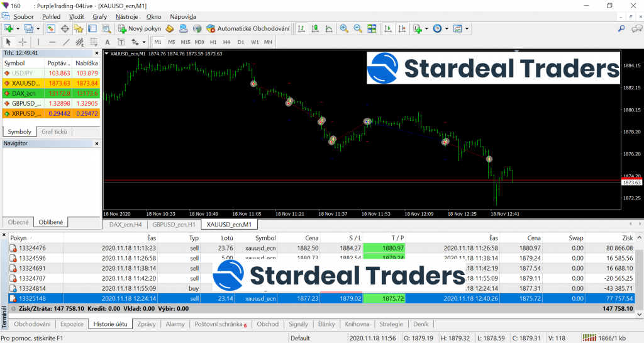Toggle the Navigator folder-star icon
The height and width of the screenshot is (343, 644).
[x=79, y=28]
